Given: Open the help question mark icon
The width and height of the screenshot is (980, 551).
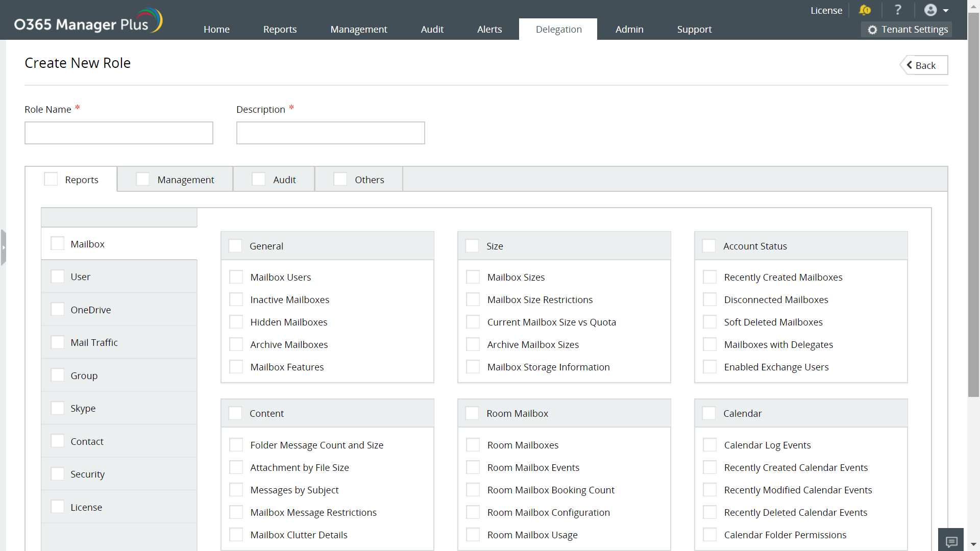Looking at the screenshot, I should tap(898, 10).
